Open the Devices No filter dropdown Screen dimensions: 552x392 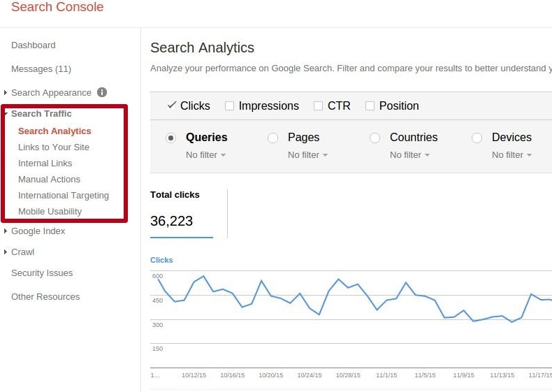pyautogui.click(x=512, y=155)
